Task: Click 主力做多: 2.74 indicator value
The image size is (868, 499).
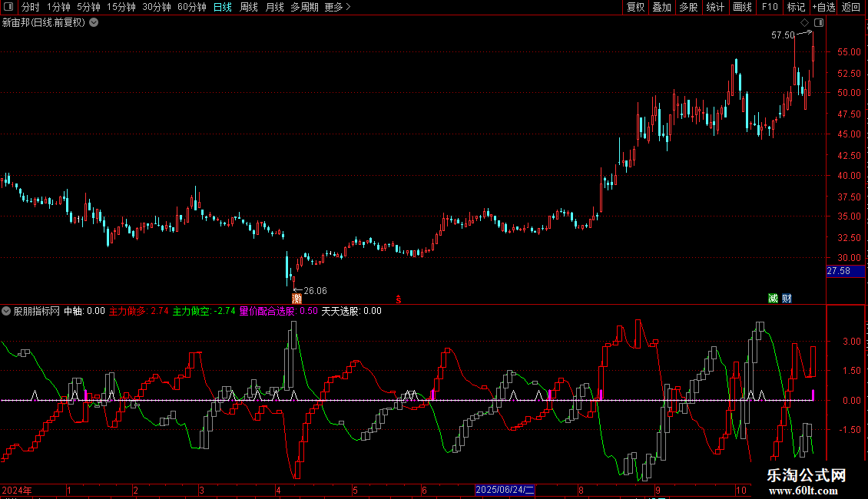Action: click(x=139, y=311)
